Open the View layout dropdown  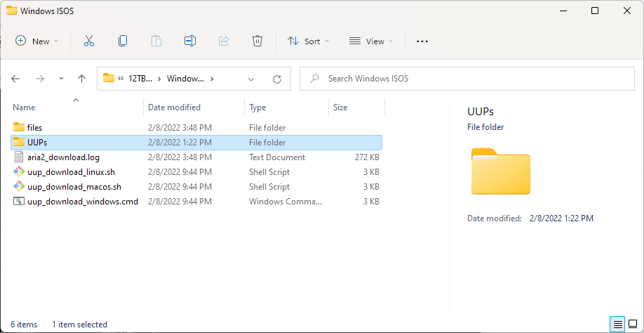[x=371, y=41]
